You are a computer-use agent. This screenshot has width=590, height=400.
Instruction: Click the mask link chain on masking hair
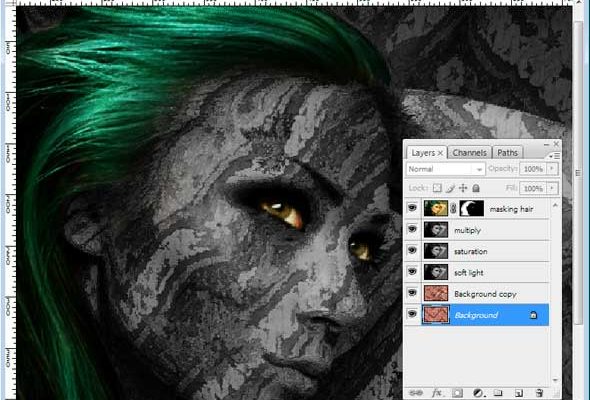[x=453, y=208]
